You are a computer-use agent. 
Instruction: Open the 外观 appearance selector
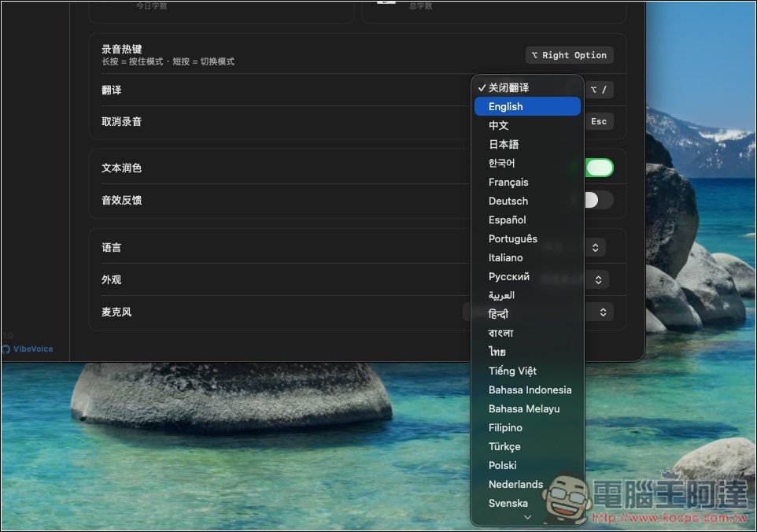tap(597, 279)
